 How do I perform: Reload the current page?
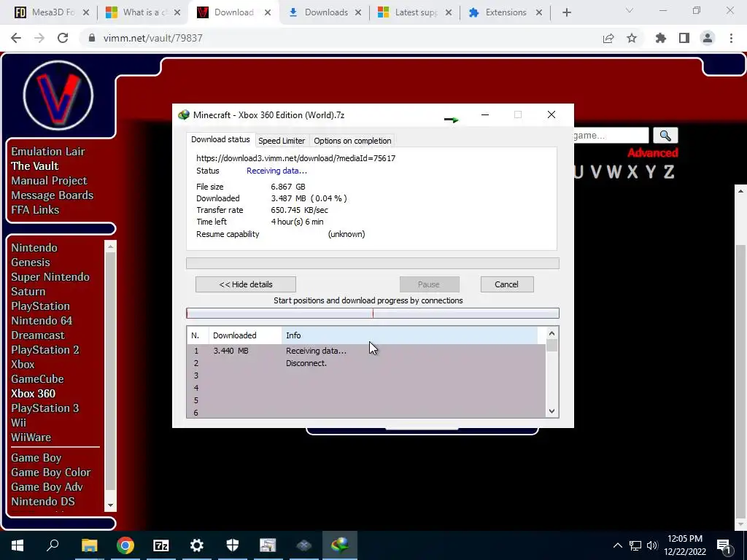point(63,38)
